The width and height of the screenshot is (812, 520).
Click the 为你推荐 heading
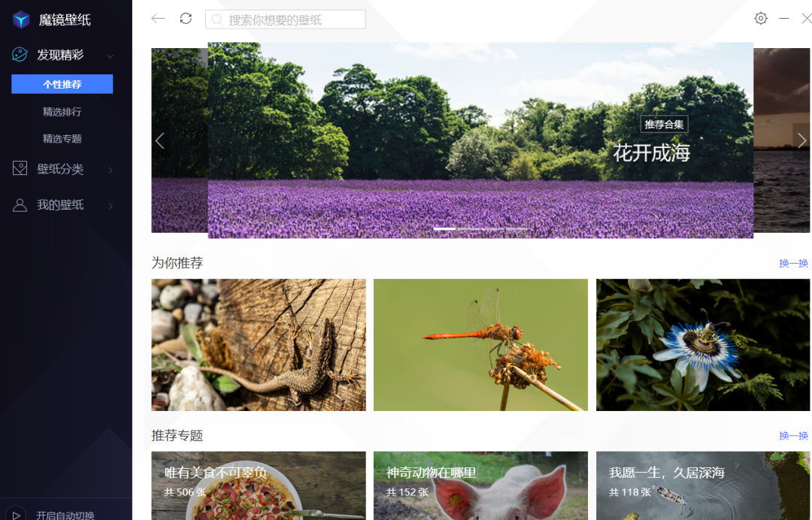pos(177,263)
